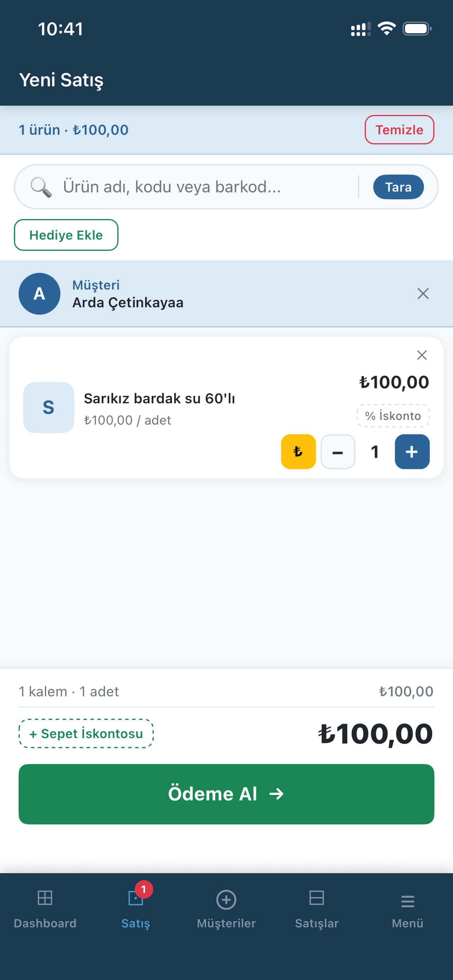453x980 pixels.
Task: Increase product quantity with plus button
Action: (x=412, y=452)
